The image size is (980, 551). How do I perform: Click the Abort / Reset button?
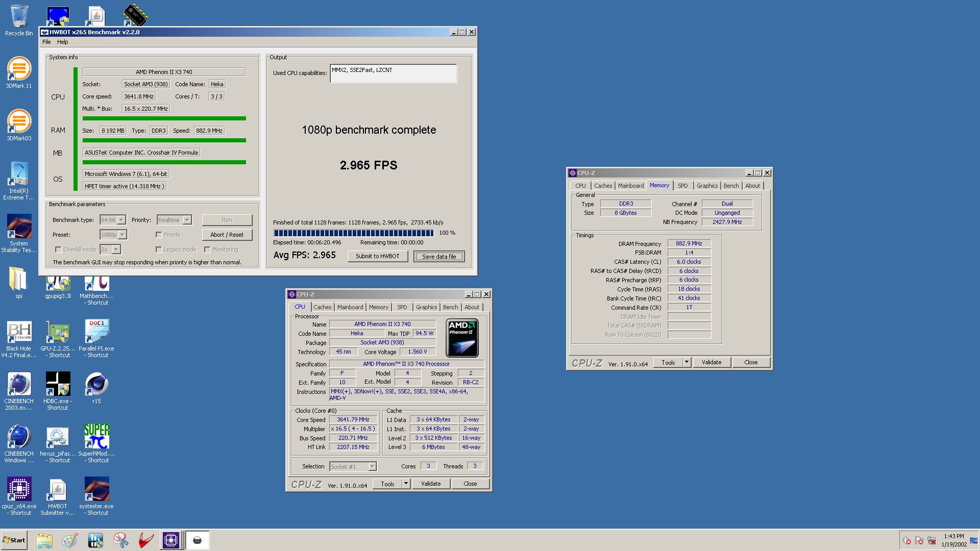pos(227,235)
